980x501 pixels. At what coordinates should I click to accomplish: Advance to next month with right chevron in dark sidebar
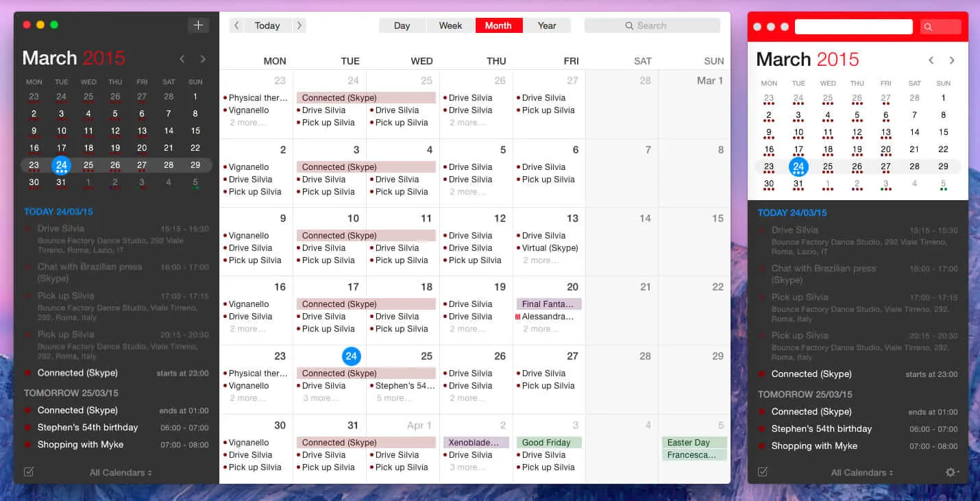(x=203, y=58)
